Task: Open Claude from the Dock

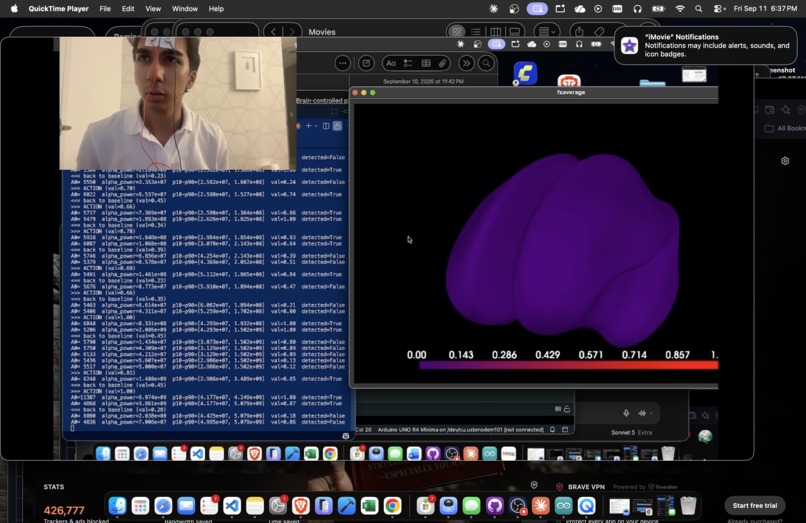Action: (540, 506)
